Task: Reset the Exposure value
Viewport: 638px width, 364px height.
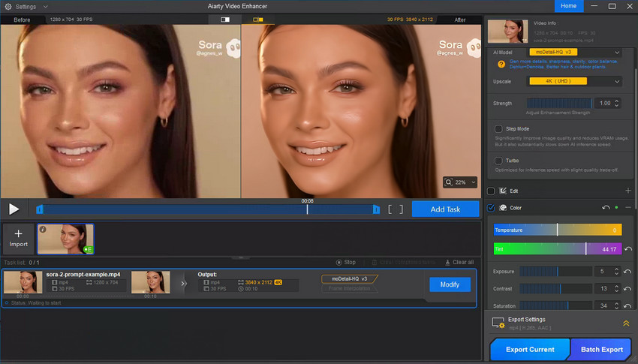Action: click(x=627, y=272)
